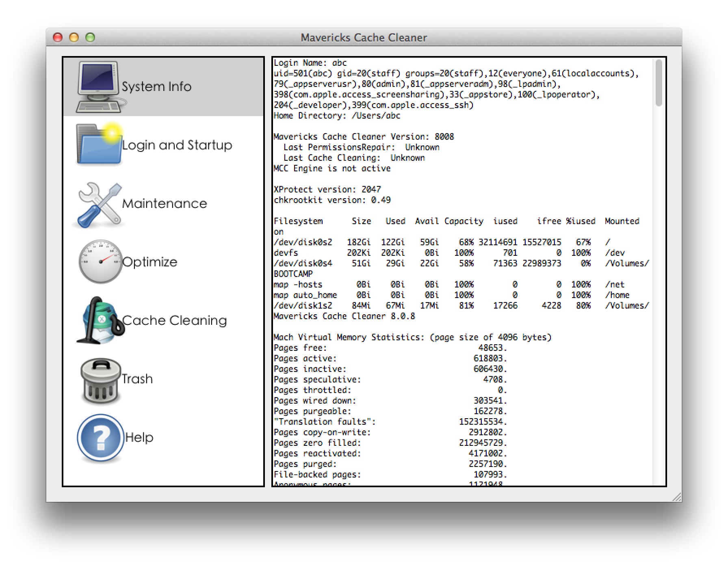
Task: Click 'Home Directory: /Users/abc' text
Action: (x=337, y=116)
